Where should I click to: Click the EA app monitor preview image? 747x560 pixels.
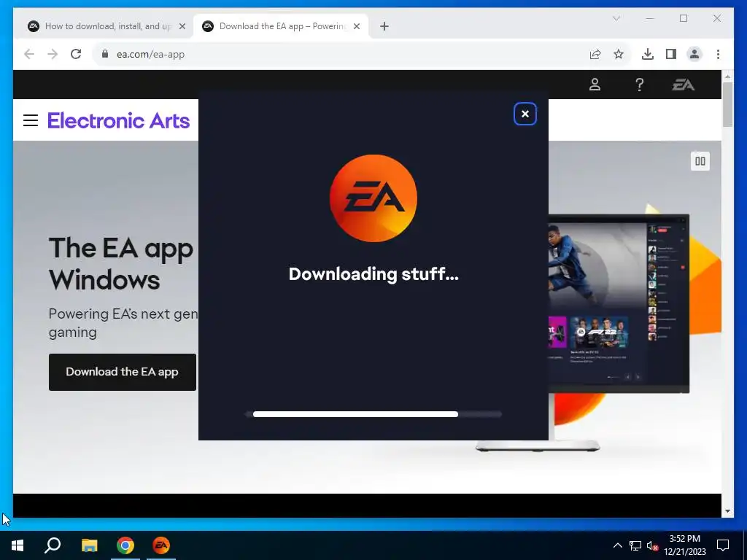click(x=619, y=304)
